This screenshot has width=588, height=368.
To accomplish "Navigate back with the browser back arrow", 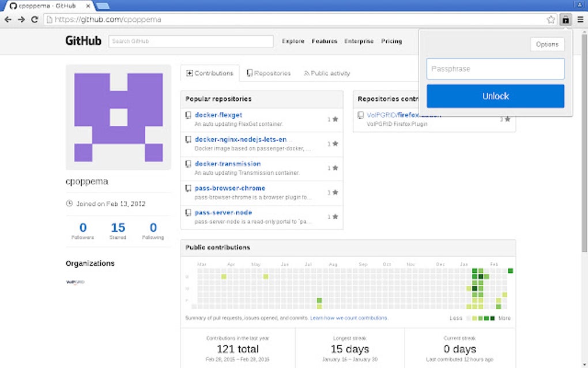I will [x=7, y=19].
